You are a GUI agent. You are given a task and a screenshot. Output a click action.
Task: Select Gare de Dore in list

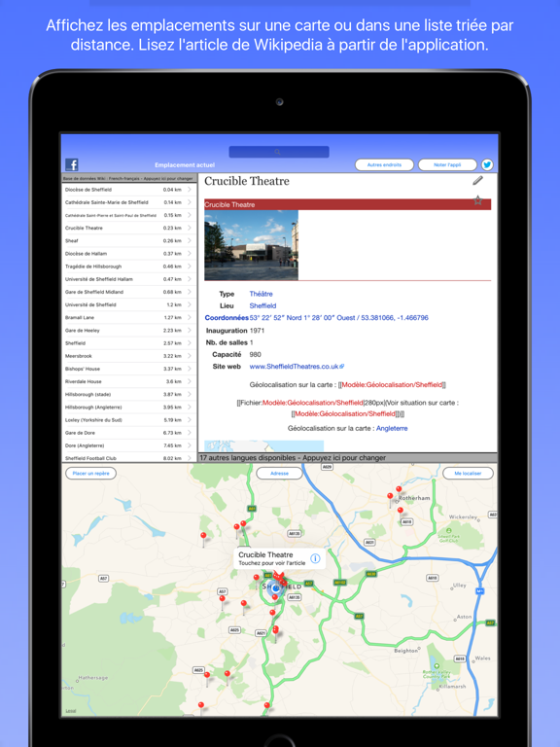[129, 433]
